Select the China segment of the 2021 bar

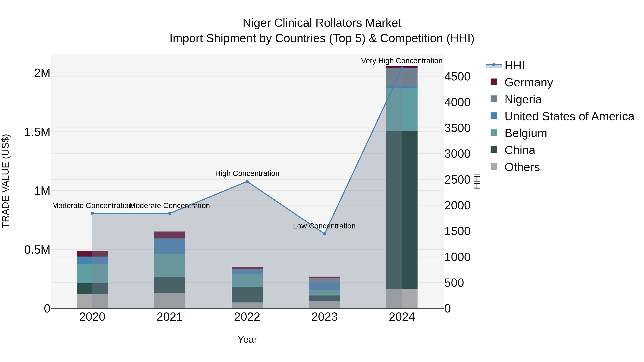[x=170, y=285]
